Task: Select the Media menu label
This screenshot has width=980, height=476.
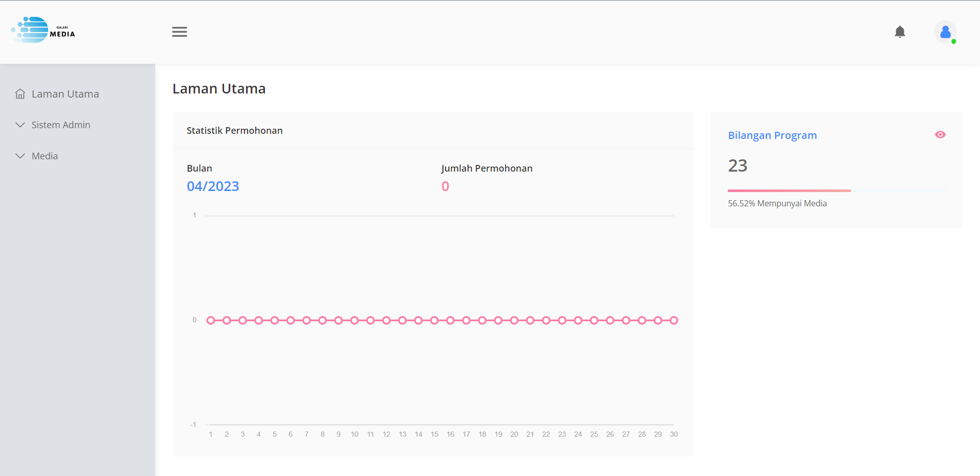Action: [45, 156]
